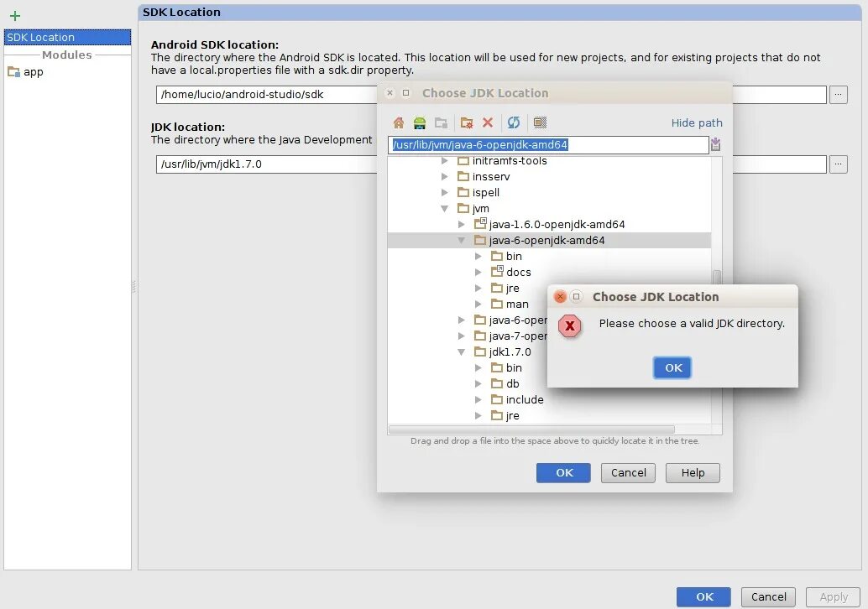Select the db folder under jdk1.7.0
This screenshot has height=609, width=868.
pos(505,383)
